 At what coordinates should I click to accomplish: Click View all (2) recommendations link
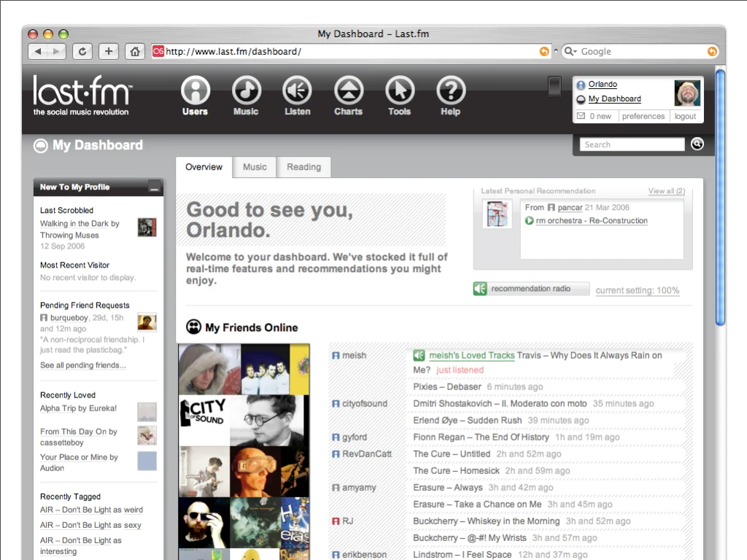[x=667, y=191]
